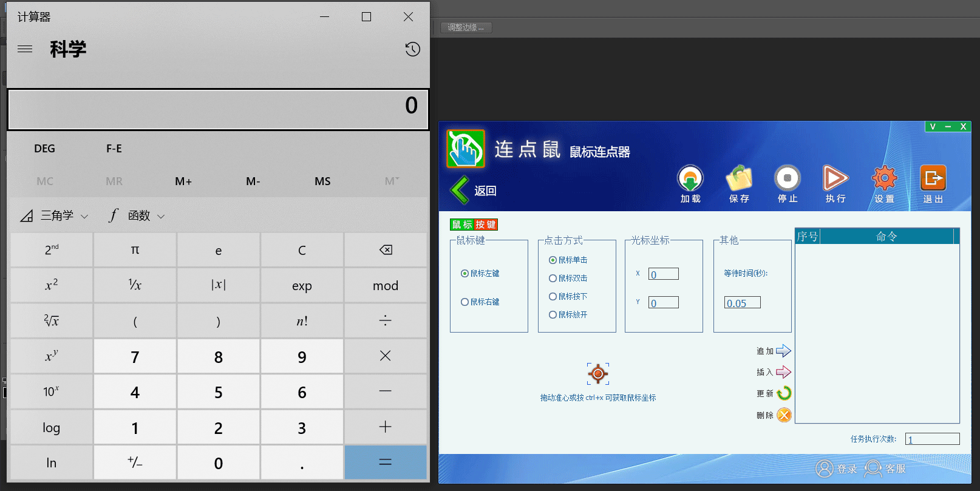Click the 退出 exit icon
This screenshot has width=980, height=491.
coord(933,178)
